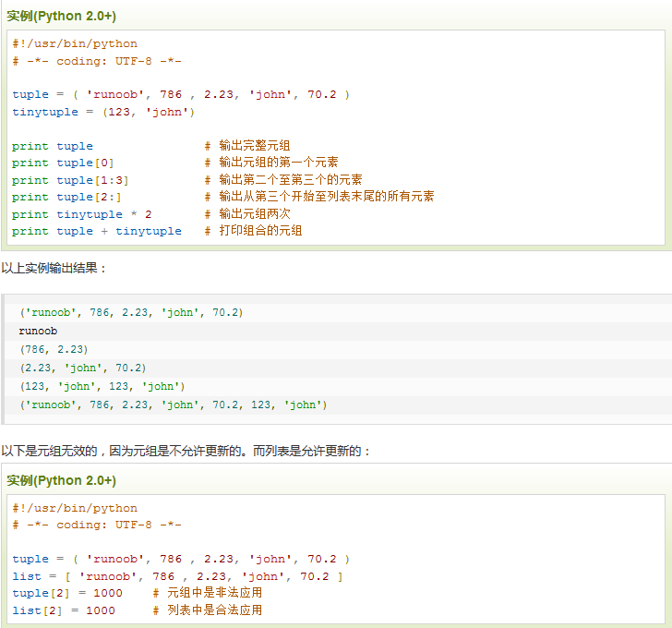Click the "print tuple[2:]" statement

[66, 197]
